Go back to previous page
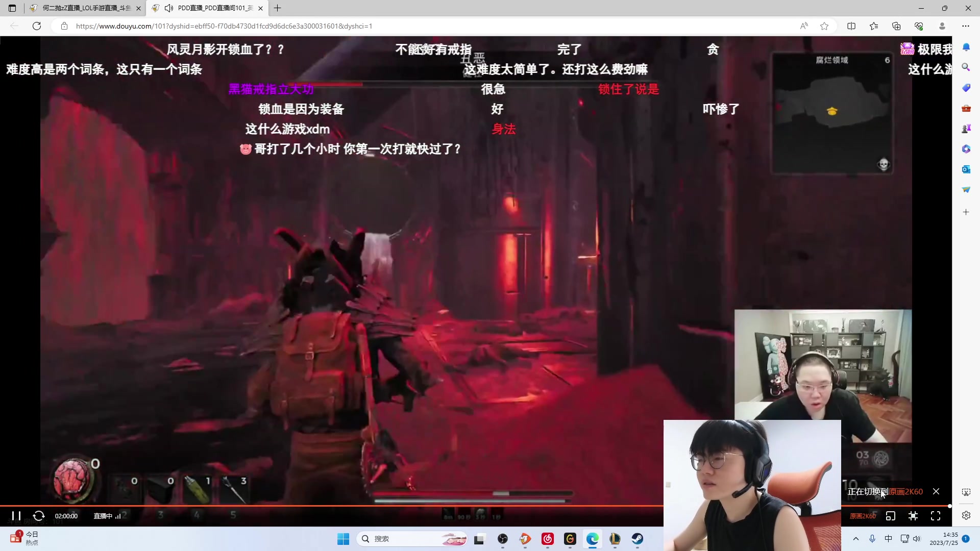The width and height of the screenshot is (980, 551). (x=14, y=26)
